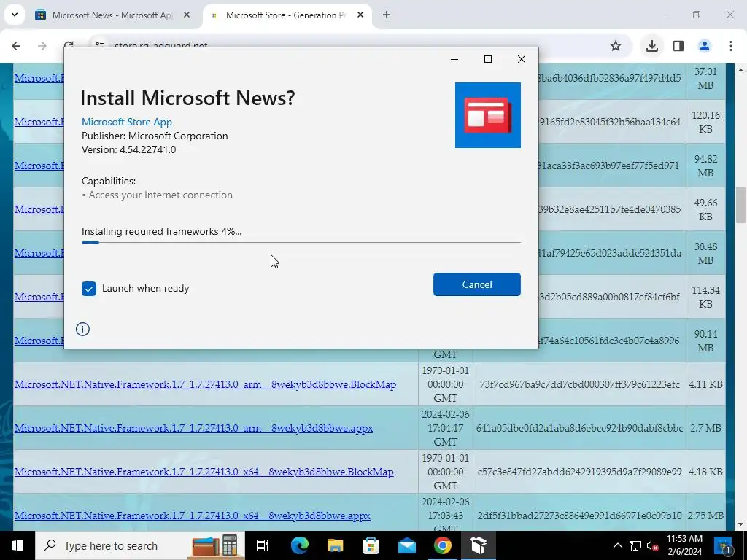Switch to the Microsoft News tab
Screen dimensions: 747x560
[113, 15]
